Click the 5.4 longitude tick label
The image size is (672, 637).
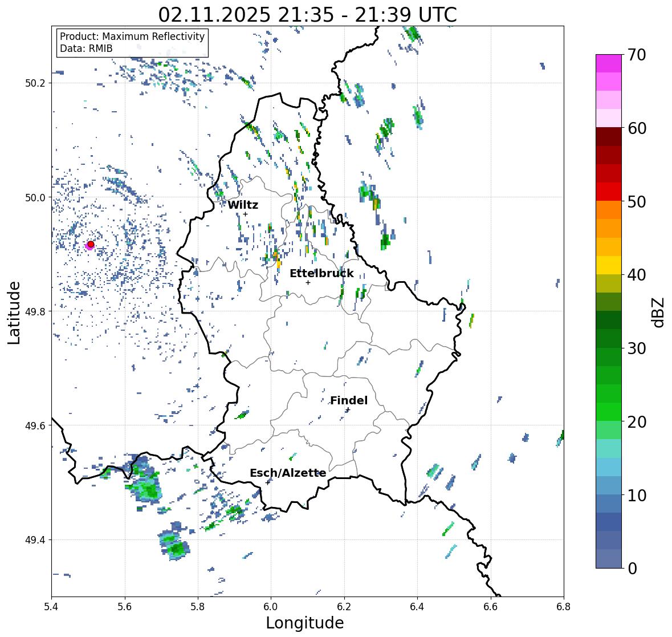point(51,607)
